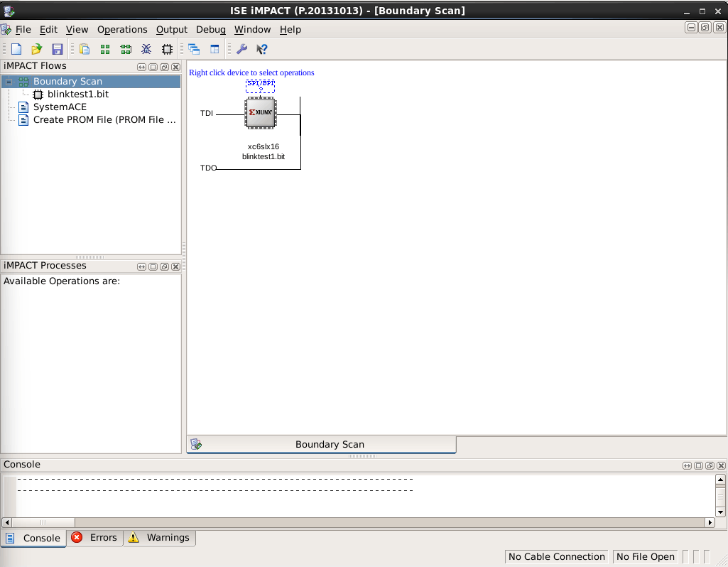The width and height of the screenshot is (728, 567).
Task: Click the cascade windows toolbar icon
Action: [194, 49]
